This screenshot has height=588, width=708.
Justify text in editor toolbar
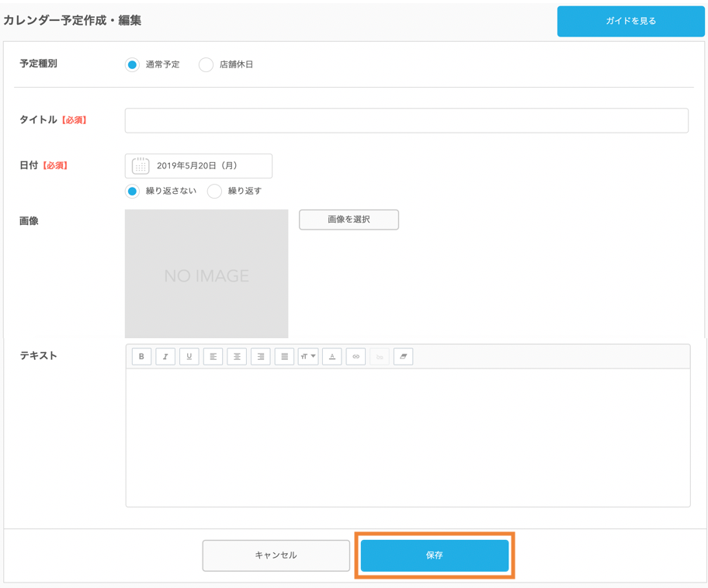[284, 357]
